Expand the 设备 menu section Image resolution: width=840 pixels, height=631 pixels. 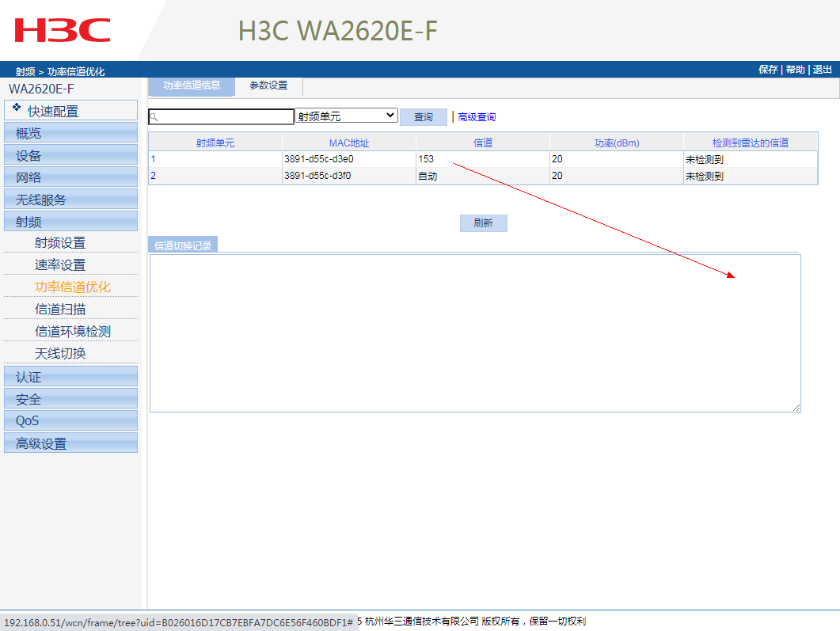click(x=70, y=155)
